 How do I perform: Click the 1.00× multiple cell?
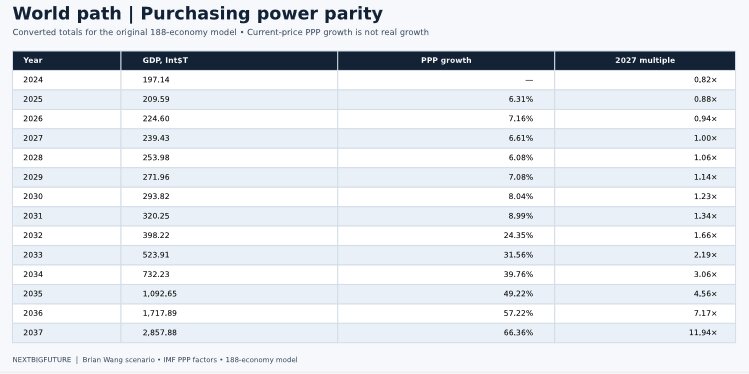(x=645, y=139)
